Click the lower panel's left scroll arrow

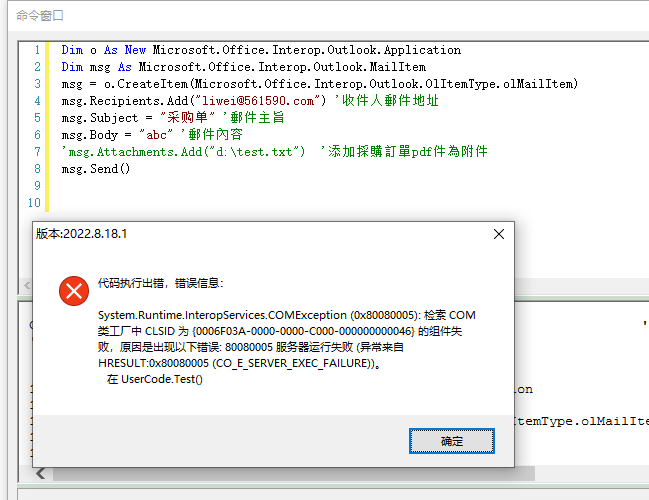coord(40,473)
